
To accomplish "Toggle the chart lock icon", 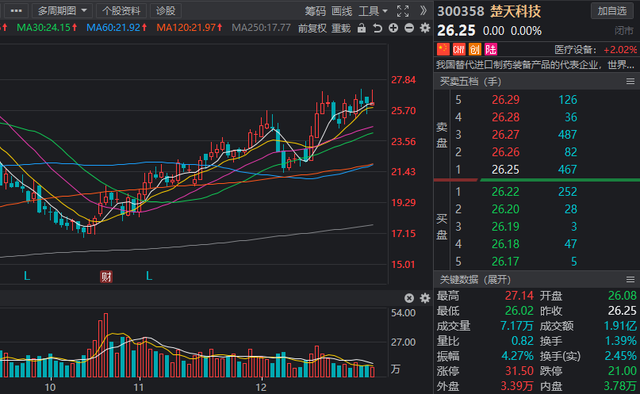I will (x=362, y=28).
